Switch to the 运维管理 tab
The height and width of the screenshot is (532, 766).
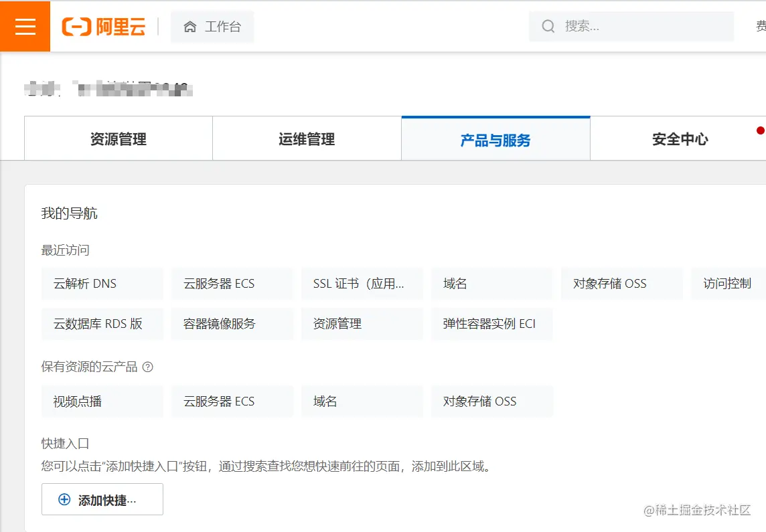point(307,139)
